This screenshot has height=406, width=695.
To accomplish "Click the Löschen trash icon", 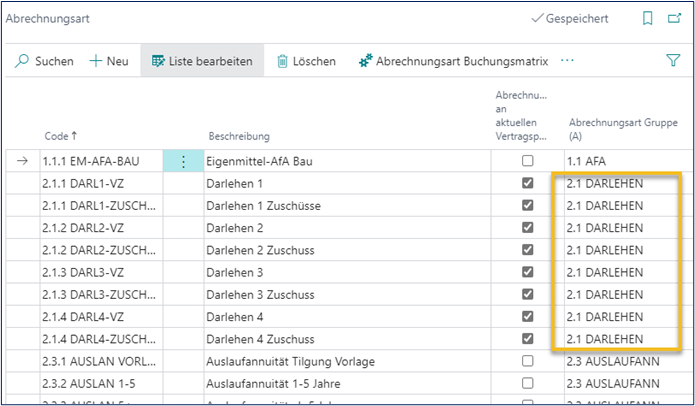I will 282,61.
